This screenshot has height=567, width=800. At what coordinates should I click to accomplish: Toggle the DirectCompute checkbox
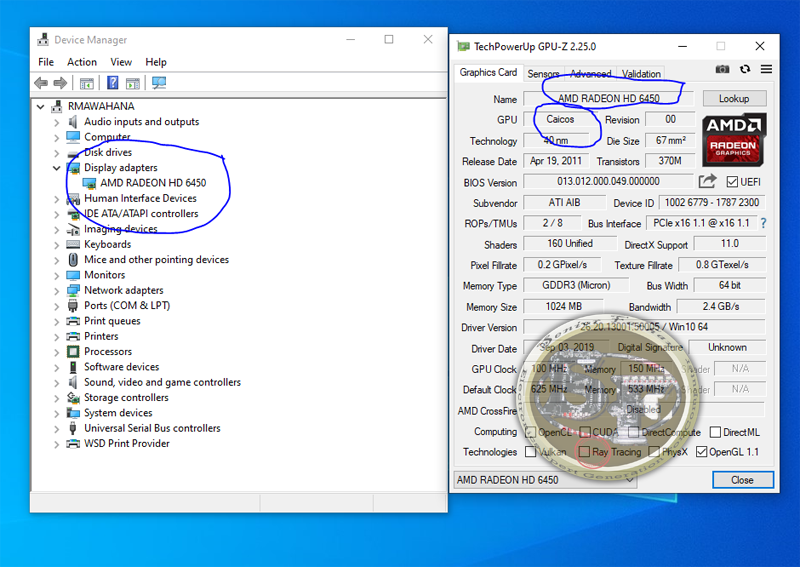pyautogui.click(x=634, y=432)
